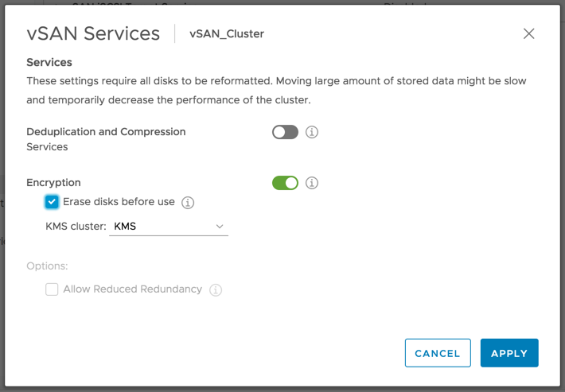Click the info icon beside Deduplication and Compression

click(312, 132)
